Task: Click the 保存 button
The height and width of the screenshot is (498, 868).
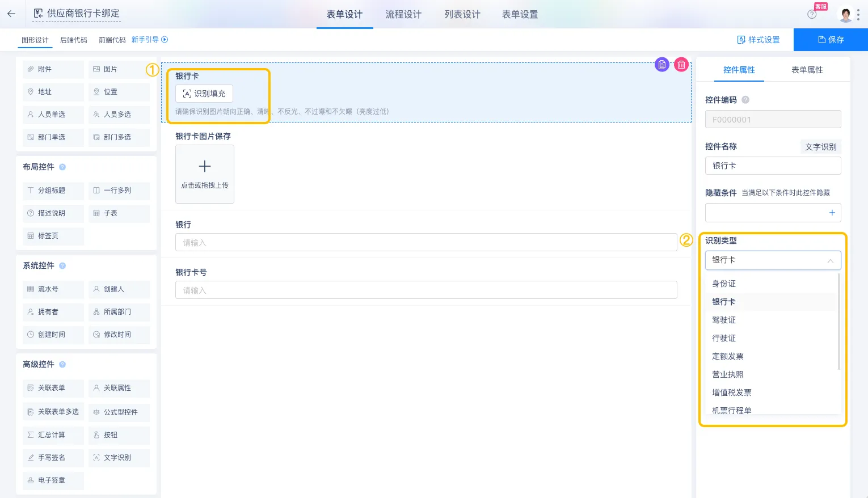Action: click(x=831, y=40)
